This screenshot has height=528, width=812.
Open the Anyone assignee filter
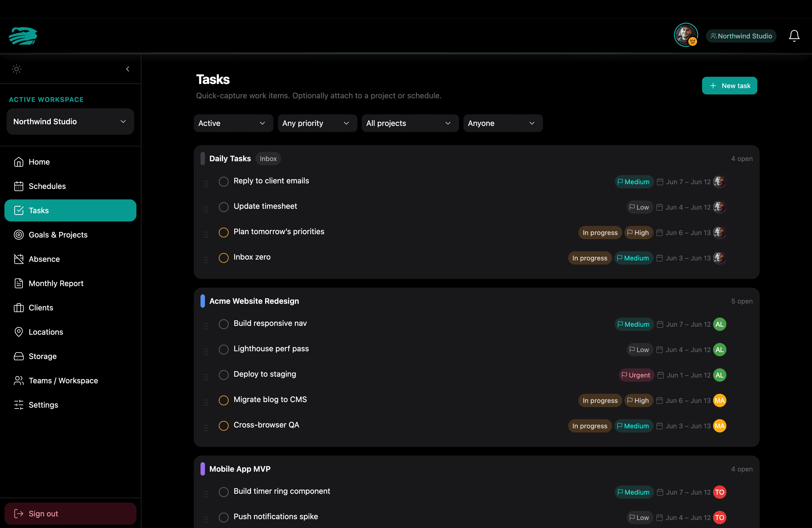503,123
